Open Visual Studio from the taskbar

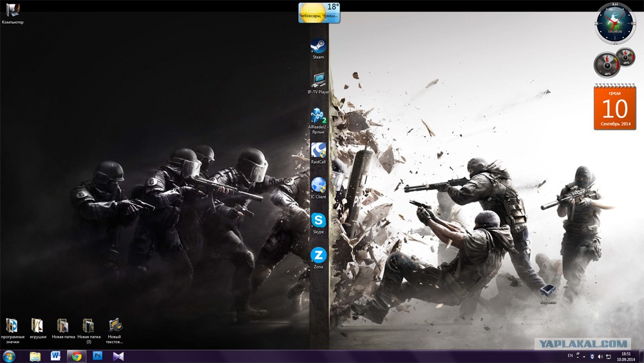point(118,356)
